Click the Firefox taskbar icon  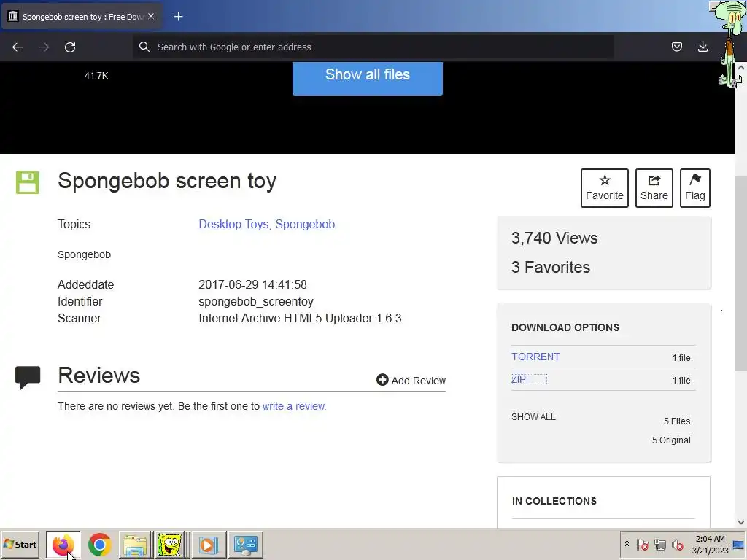63,544
